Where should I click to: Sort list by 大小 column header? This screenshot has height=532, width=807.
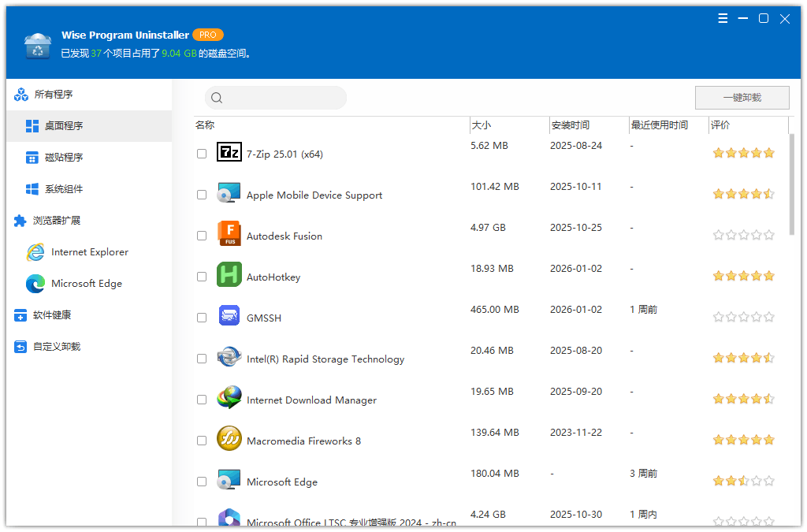482,125
